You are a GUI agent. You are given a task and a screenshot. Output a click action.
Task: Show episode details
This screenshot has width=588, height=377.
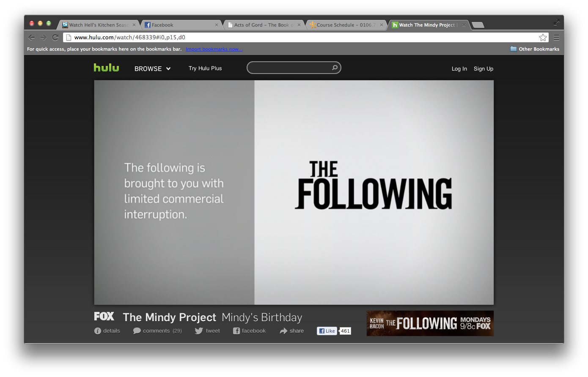pos(107,331)
